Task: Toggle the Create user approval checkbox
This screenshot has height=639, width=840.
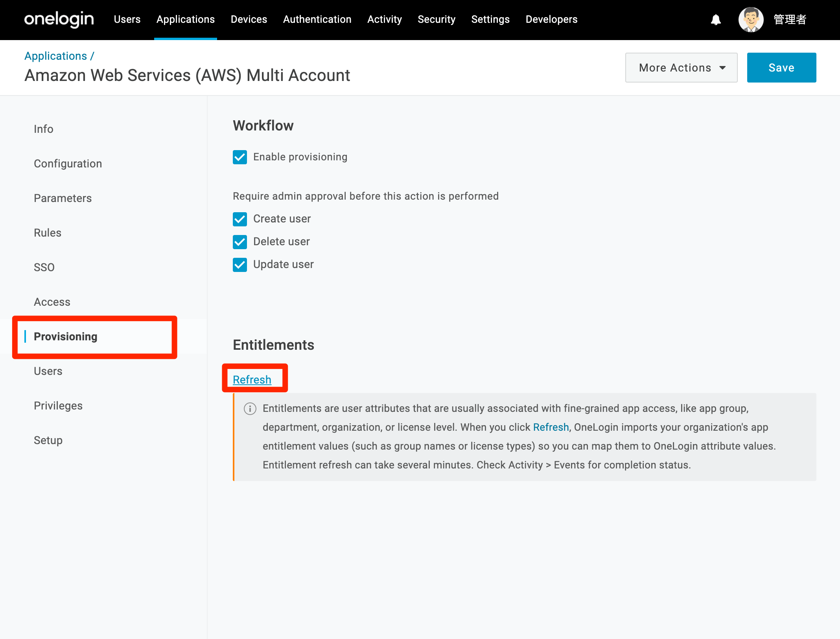Action: pos(240,219)
